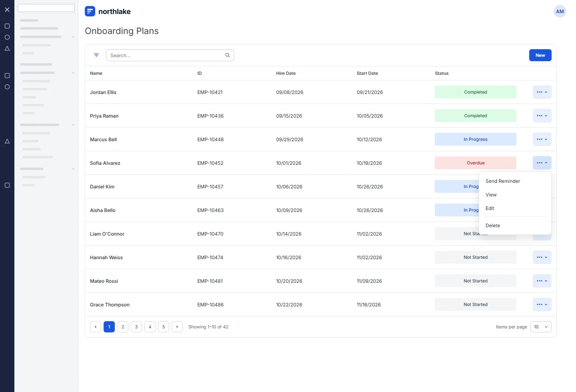Sort by the ID column header
576x392 pixels.
[200, 73]
